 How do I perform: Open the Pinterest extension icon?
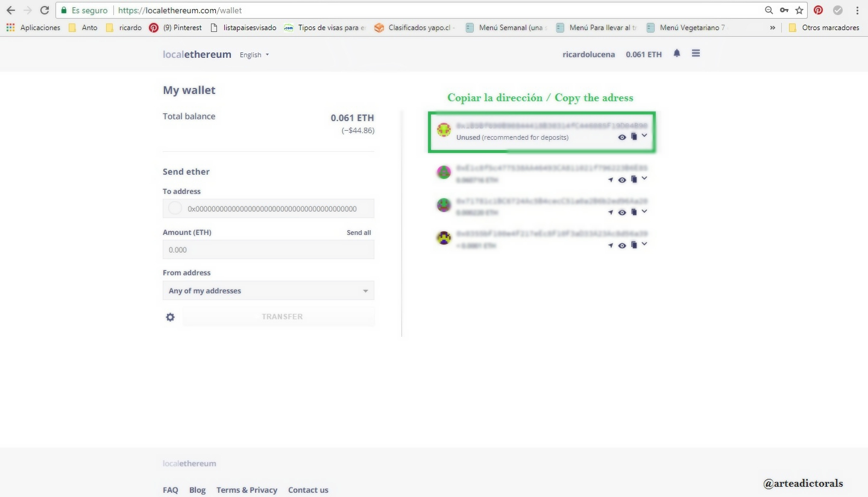point(819,10)
